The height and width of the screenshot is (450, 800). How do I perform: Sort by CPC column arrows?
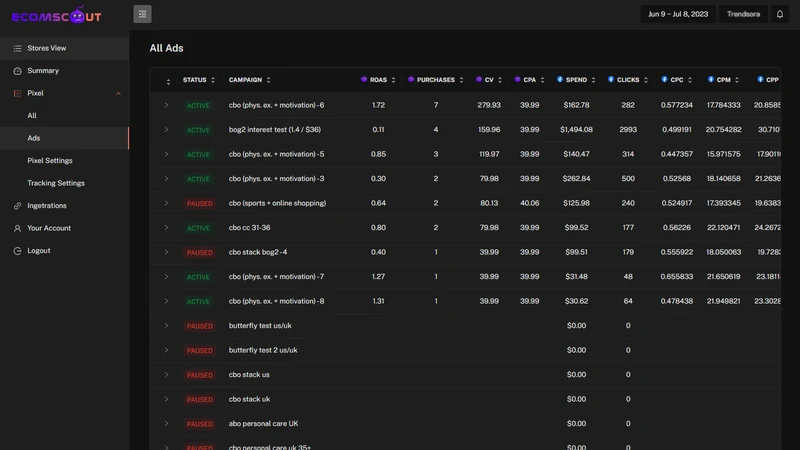tap(690, 80)
